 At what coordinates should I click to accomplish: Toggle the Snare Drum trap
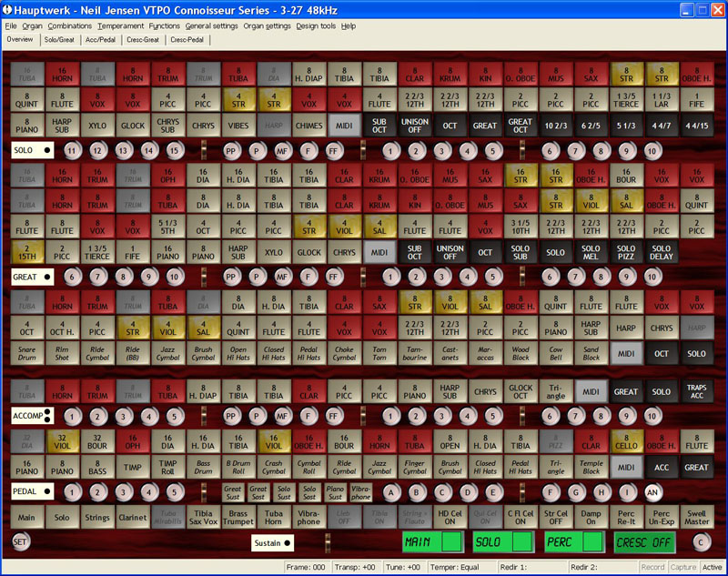coord(27,353)
